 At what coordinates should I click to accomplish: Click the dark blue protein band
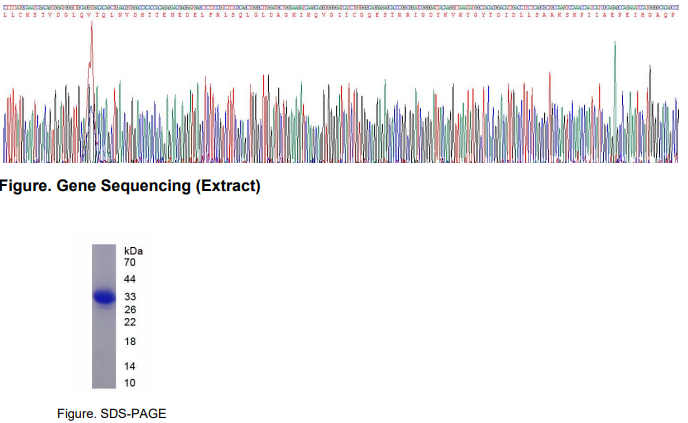click(104, 298)
